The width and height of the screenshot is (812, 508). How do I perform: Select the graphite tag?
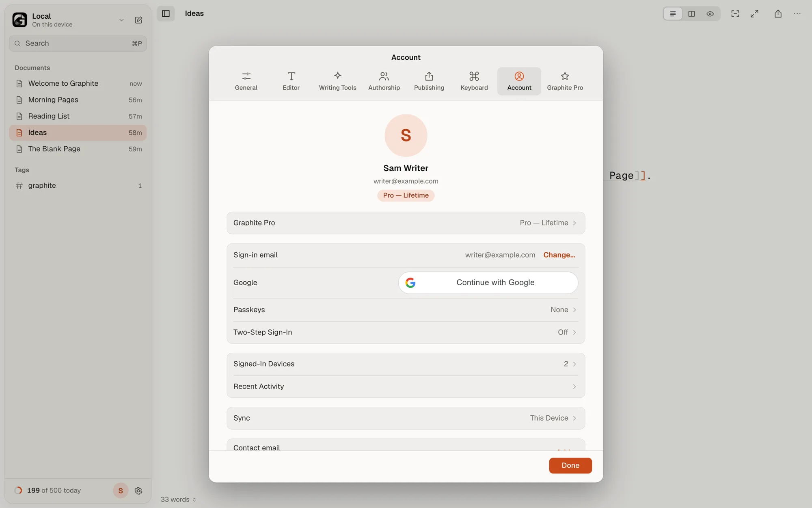[x=78, y=186]
